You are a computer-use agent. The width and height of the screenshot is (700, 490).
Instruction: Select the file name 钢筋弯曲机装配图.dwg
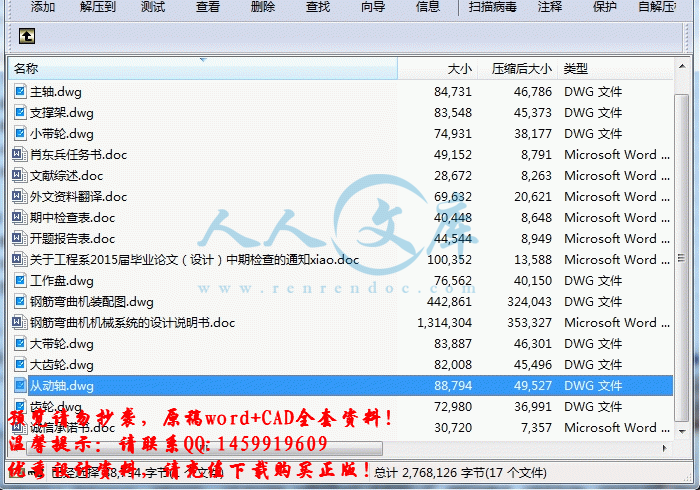click(x=92, y=302)
